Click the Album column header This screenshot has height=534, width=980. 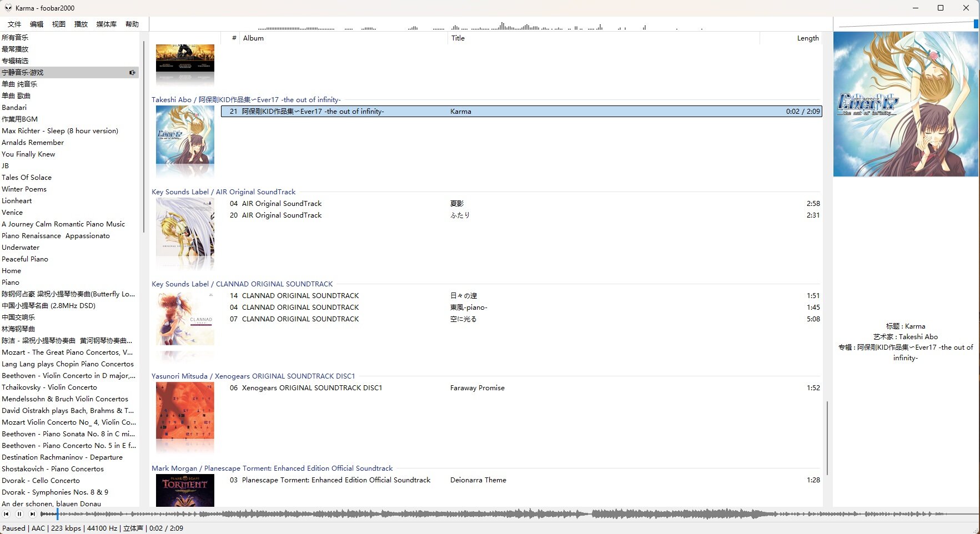coord(344,38)
